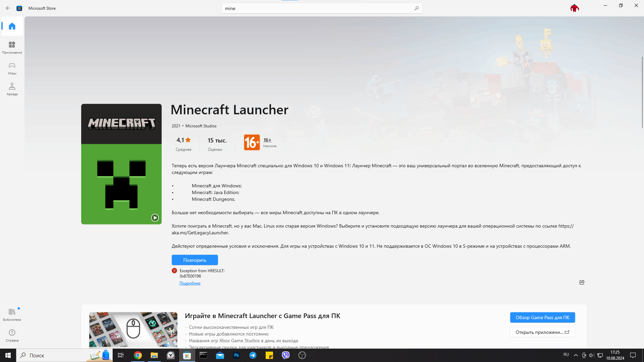The width and height of the screenshot is (644, 362).
Task: Open Обзор Game Pass для ПК
Action: click(542, 317)
